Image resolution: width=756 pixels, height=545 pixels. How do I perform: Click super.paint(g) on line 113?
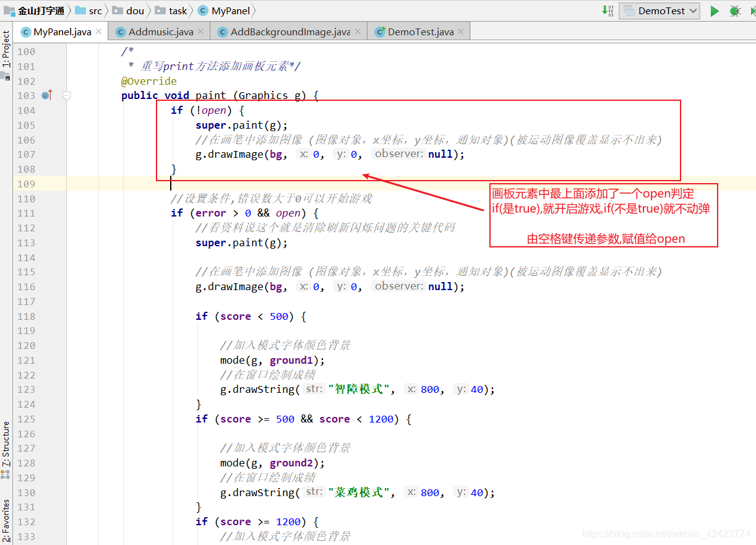(242, 243)
